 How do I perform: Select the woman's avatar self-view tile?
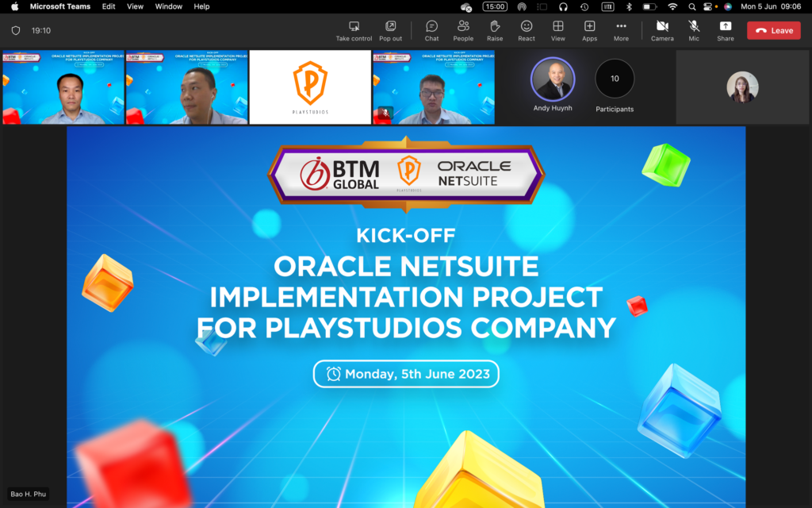coord(742,87)
